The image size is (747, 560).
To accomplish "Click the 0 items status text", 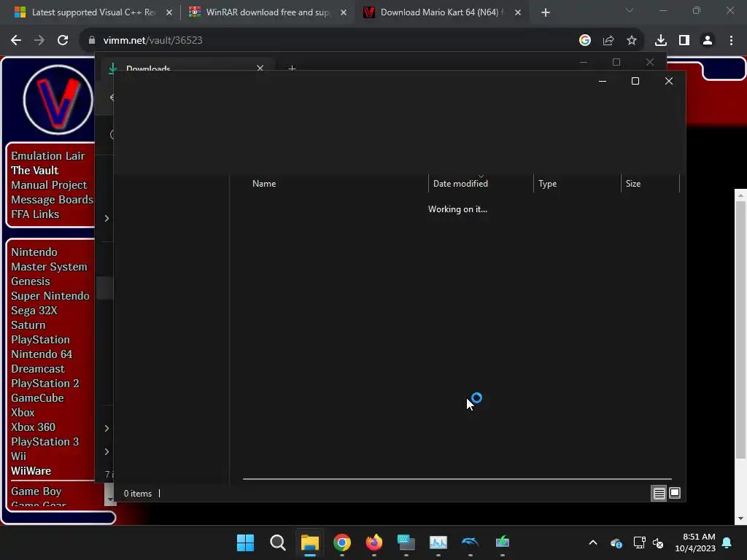I will pos(138,494).
